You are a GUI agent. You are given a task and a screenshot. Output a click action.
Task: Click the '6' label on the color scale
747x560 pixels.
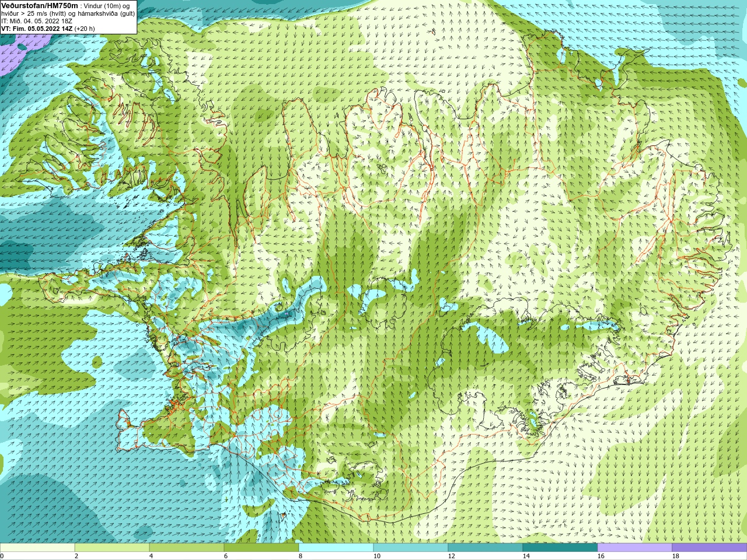(x=226, y=556)
